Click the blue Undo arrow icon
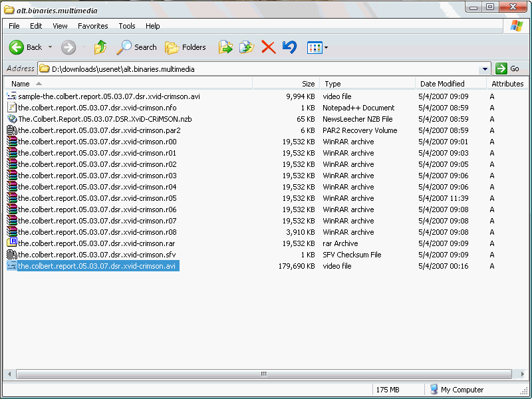 (x=289, y=47)
